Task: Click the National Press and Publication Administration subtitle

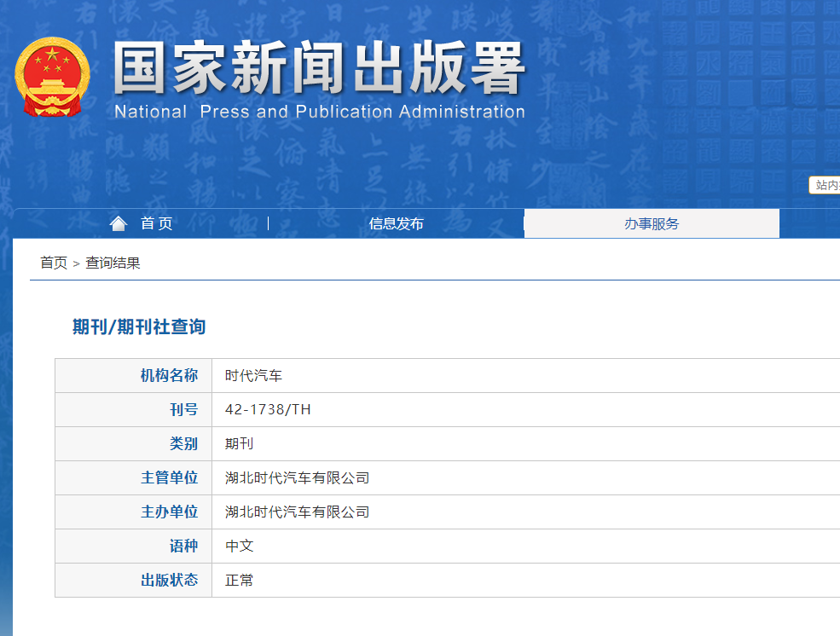Action: 319,112
